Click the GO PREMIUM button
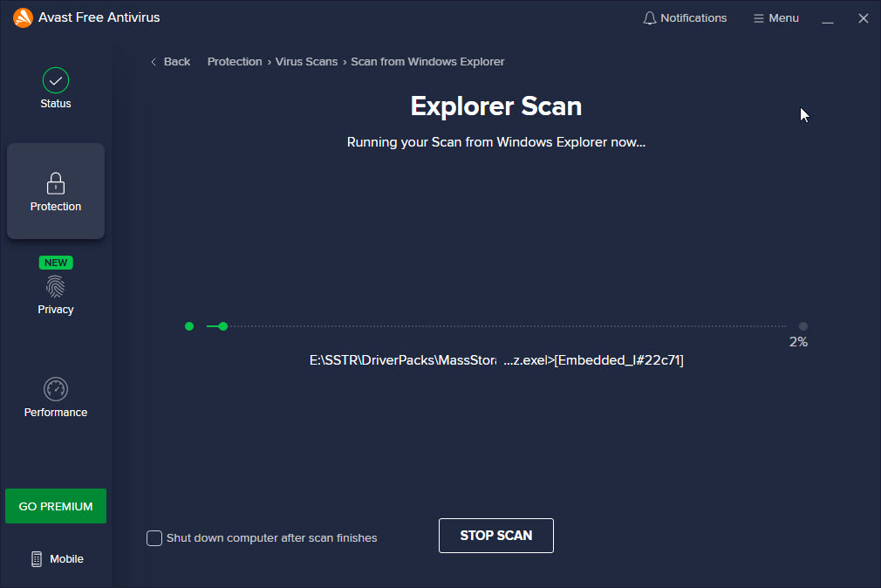 coord(55,506)
